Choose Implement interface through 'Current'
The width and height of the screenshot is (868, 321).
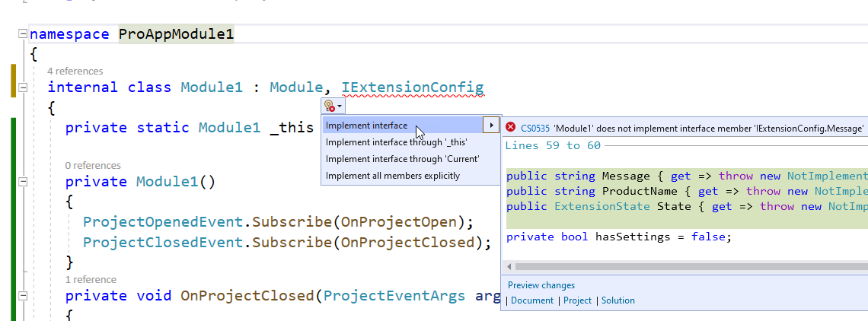click(x=403, y=159)
